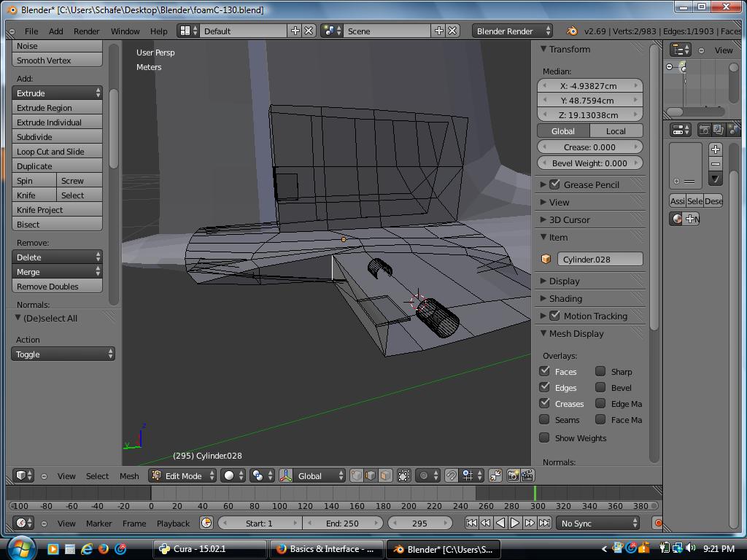Toggle the use preview range clock icon

(206, 523)
